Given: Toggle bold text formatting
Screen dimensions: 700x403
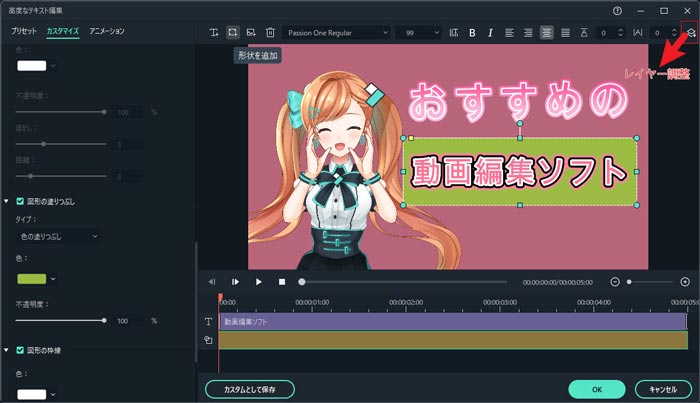Looking at the screenshot, I should pos(472,33).
